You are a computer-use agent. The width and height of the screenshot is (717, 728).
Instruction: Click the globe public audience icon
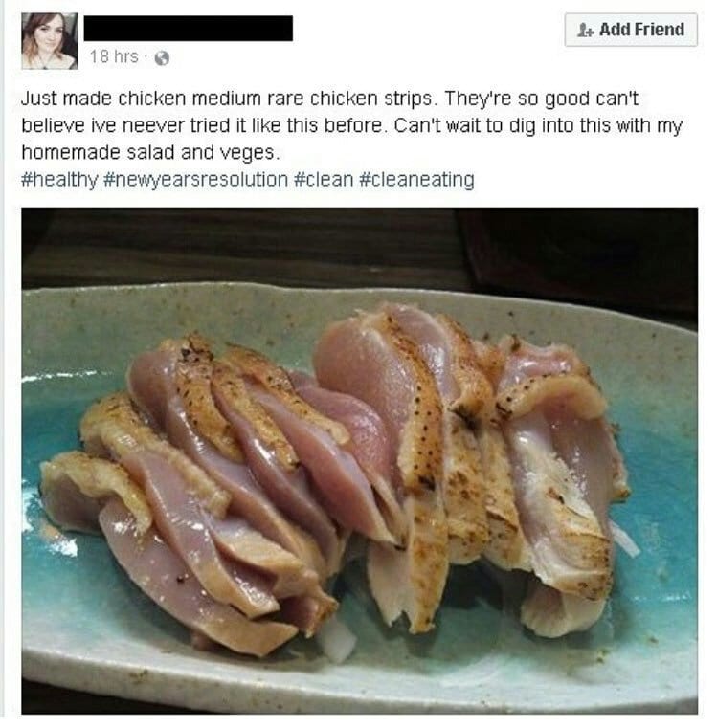pos(162,58)
